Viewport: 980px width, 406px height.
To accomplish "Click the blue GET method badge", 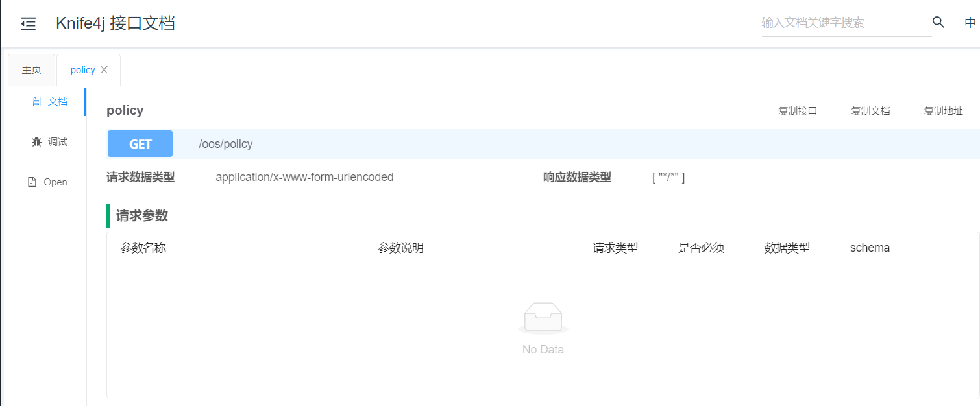I will [140, 143].
